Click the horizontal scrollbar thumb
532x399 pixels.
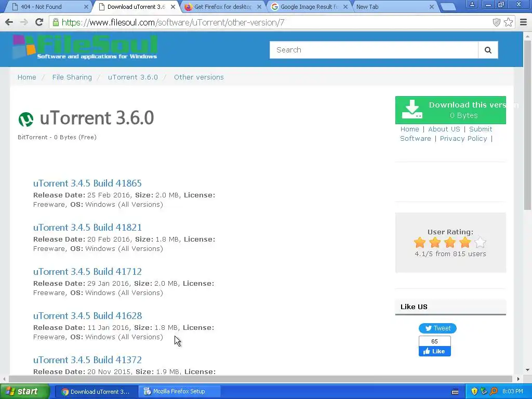click(x=260, y=379)
